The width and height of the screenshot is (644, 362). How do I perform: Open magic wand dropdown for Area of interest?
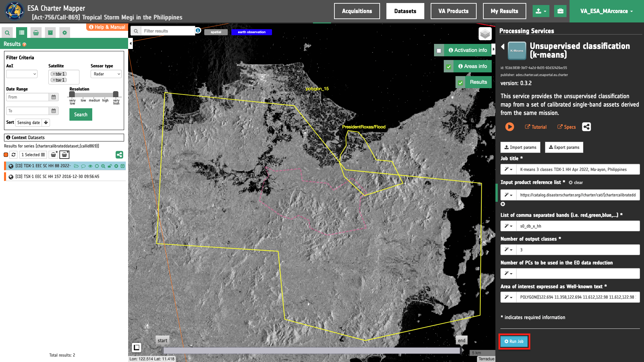508,297
